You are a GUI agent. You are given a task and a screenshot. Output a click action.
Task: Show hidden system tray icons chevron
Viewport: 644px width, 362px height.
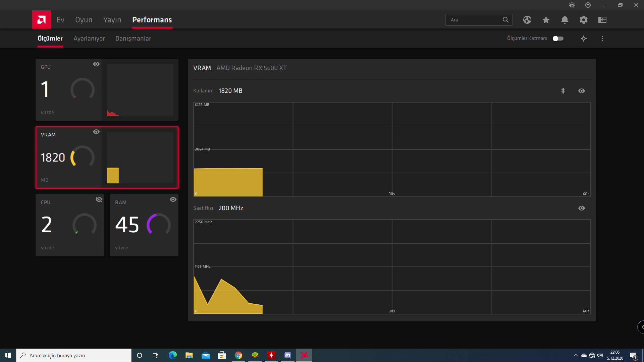[576, 355]
